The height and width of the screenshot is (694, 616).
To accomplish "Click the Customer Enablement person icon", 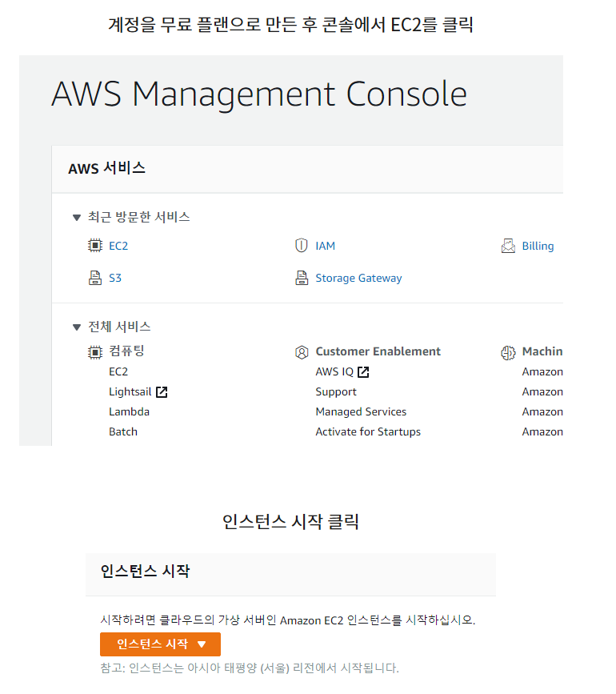I will 302,351.
